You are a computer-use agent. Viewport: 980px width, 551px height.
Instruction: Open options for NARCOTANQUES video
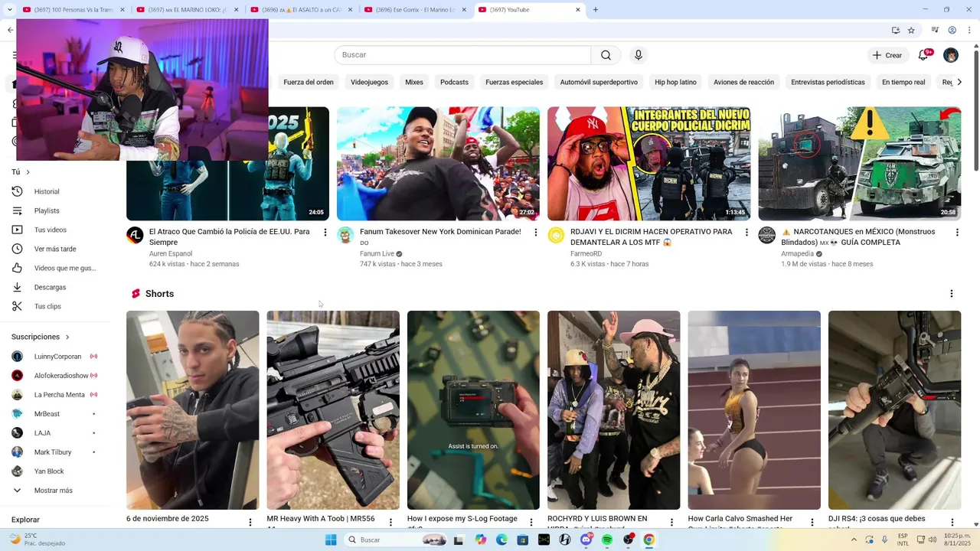click(x=957, y=233)
